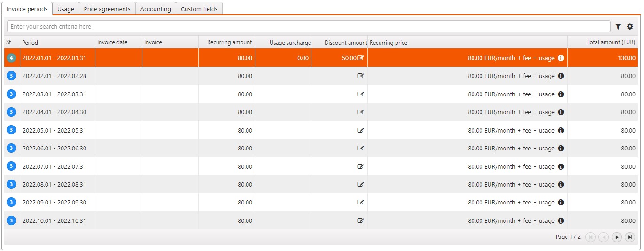Select the Custom fields tab
The image size is (644, 251).
(x=199, y=9)
